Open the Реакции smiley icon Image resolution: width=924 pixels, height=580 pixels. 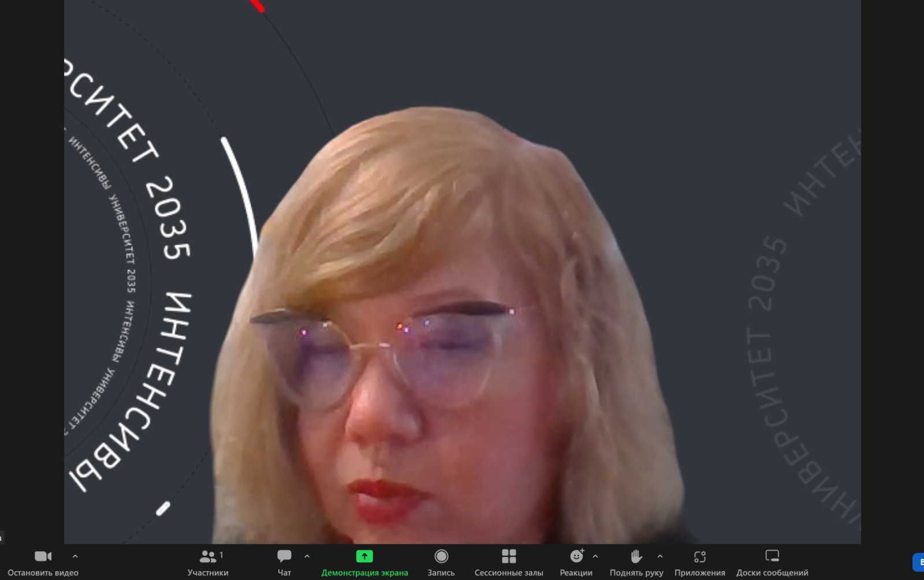point(576,556)
